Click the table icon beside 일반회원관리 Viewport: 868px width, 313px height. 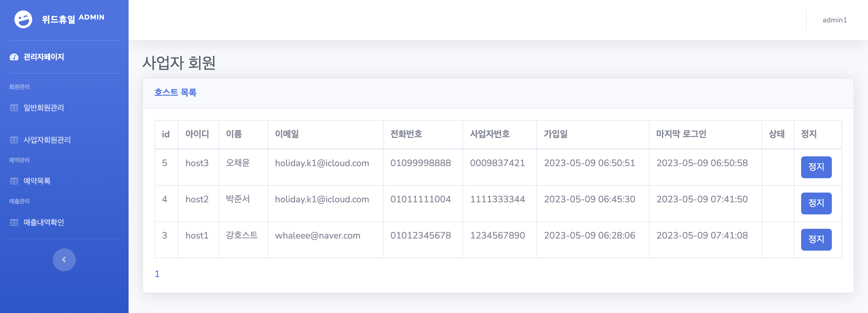coord(14,108)
